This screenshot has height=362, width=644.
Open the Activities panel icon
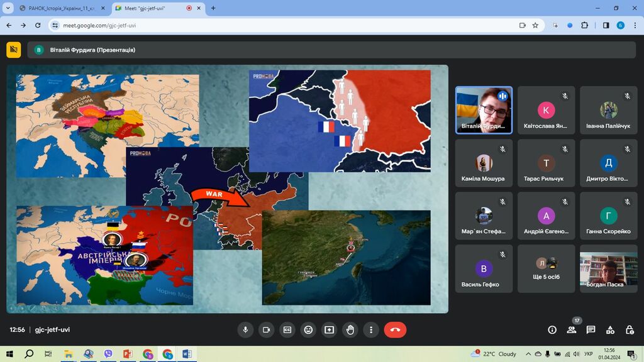click(610, 330)
